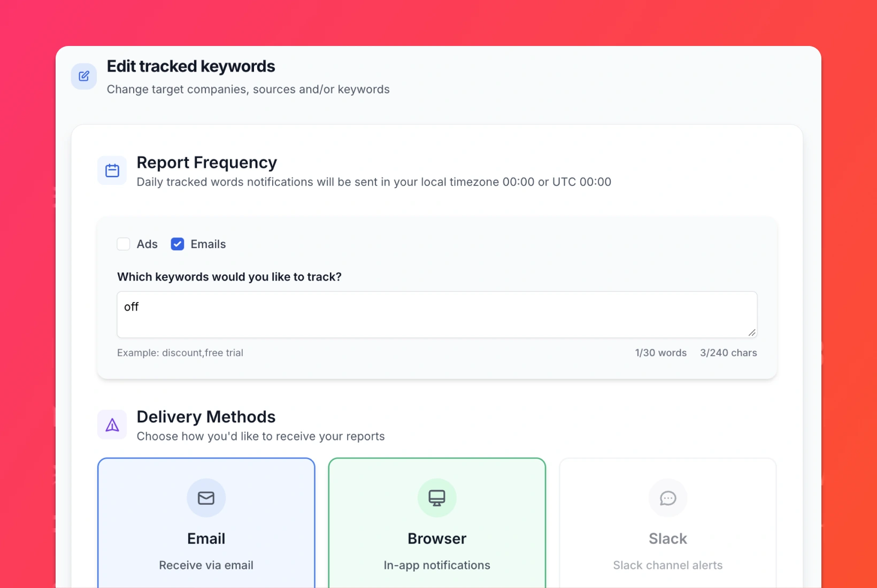Select the Email delivery method card

[x=206, y=523]
